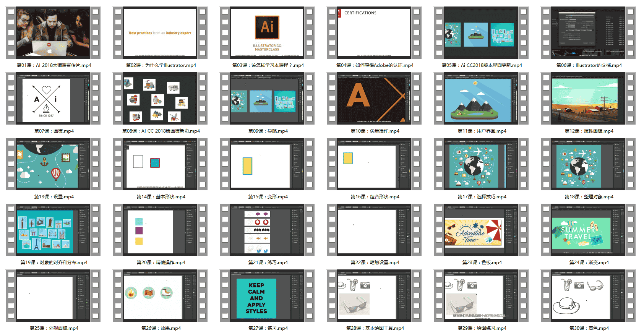644x334 pixels.
Task: Open the Adventure Time thumbnail of 第23课
Action: pyautogui.click(x=481, y=230)
